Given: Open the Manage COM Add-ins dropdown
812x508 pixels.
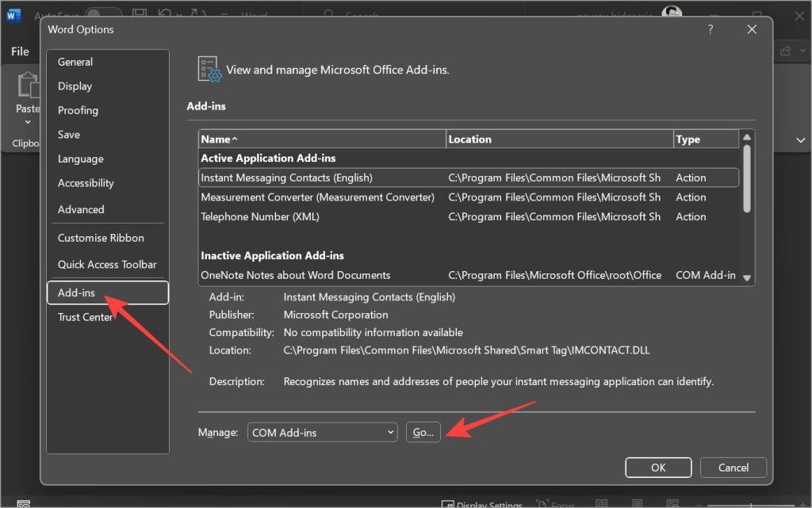Looking at the screenshot, I should point(322,433).
